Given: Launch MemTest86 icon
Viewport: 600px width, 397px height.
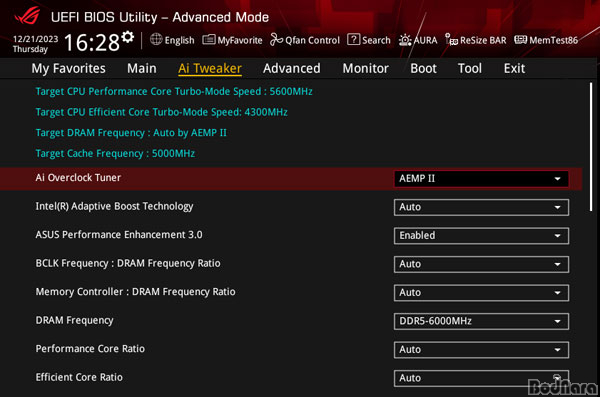Looking at the screenshot, I should [x=520, y=39].
